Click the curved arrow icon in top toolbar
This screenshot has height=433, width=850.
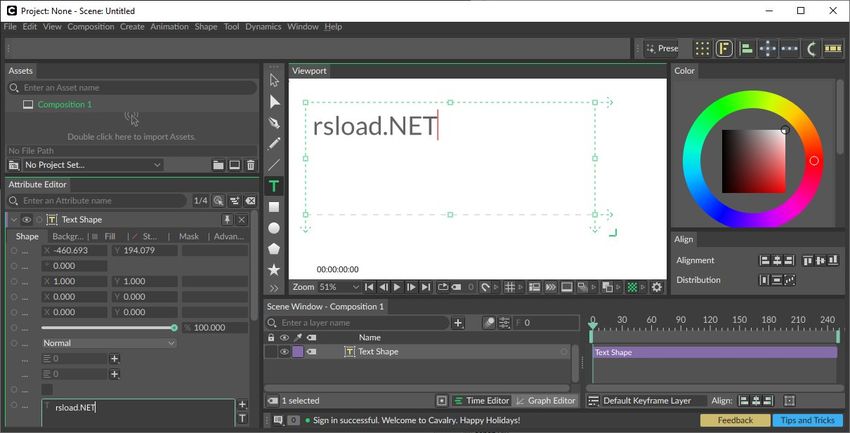click(812, 49)
